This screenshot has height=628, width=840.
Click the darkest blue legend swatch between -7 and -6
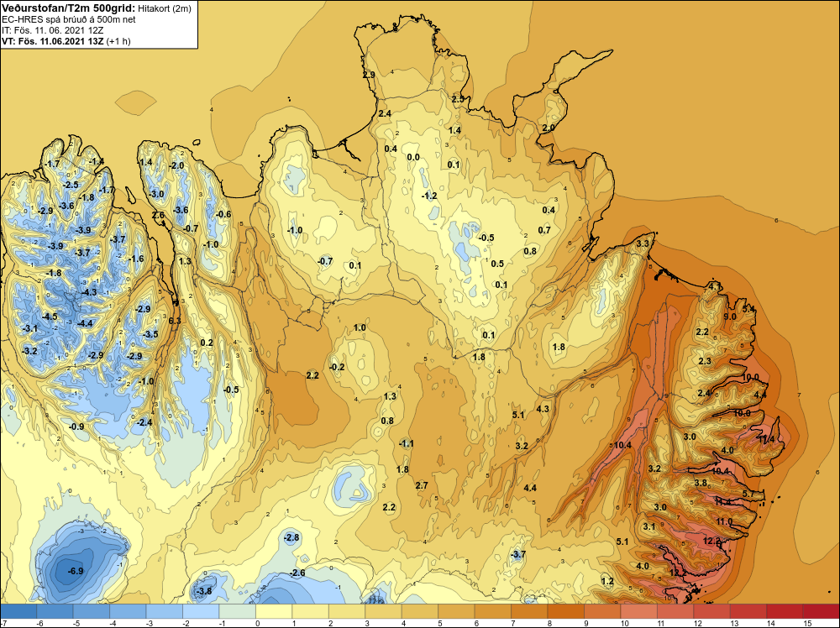tap(18, 611)
